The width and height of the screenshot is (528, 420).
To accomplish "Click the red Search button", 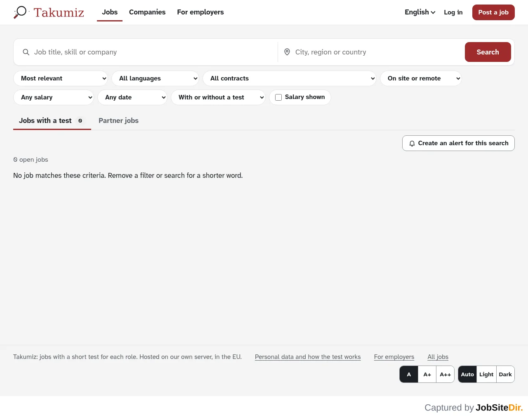I will [x=488, y=52].
